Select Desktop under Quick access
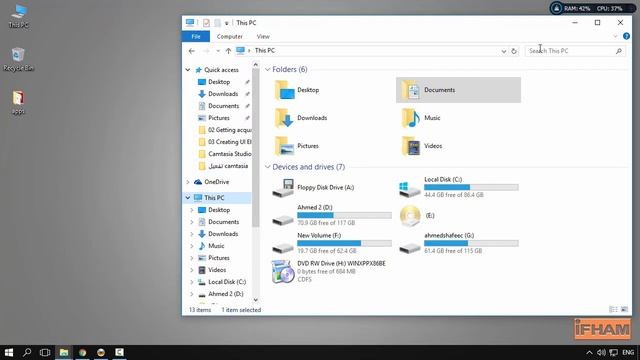The height and width of the screenshot is (360, 640). coord(219,82)
